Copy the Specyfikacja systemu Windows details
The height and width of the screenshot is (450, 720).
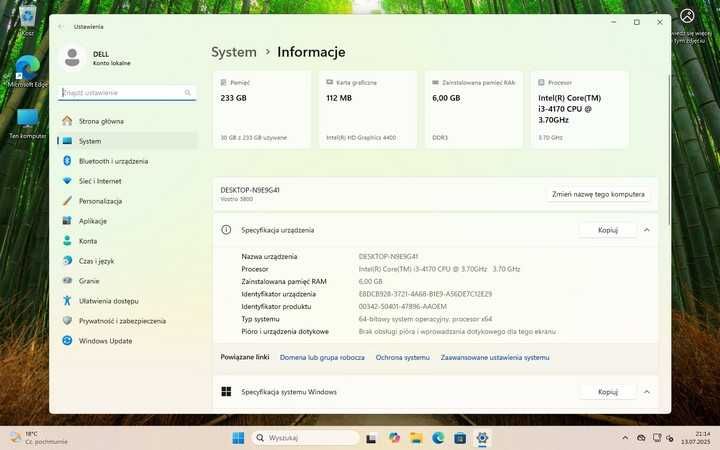[x=608, y=392]
